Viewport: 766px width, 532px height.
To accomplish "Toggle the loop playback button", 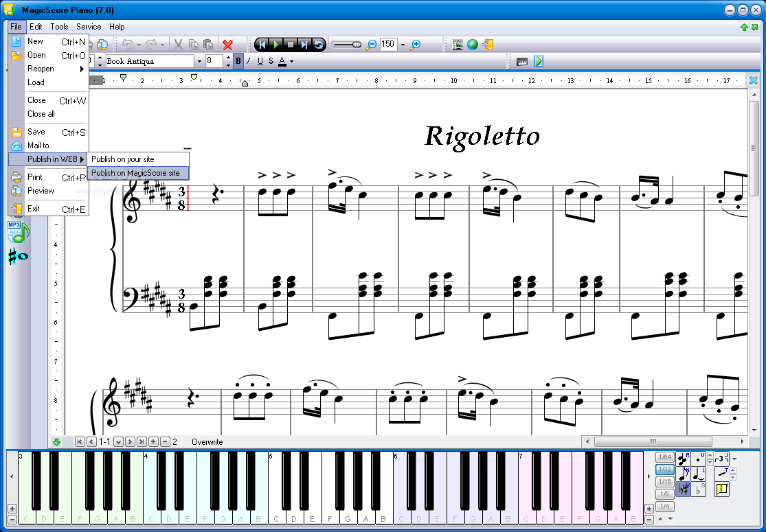I will pos(319,45).
